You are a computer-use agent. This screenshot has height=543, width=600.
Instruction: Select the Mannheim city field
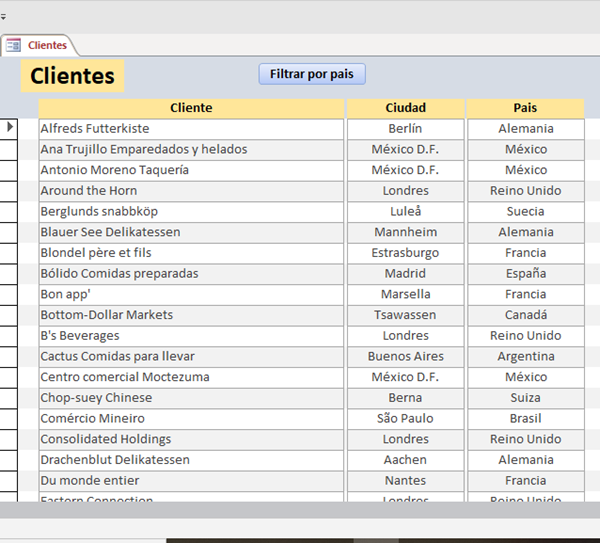click(405, 232)
